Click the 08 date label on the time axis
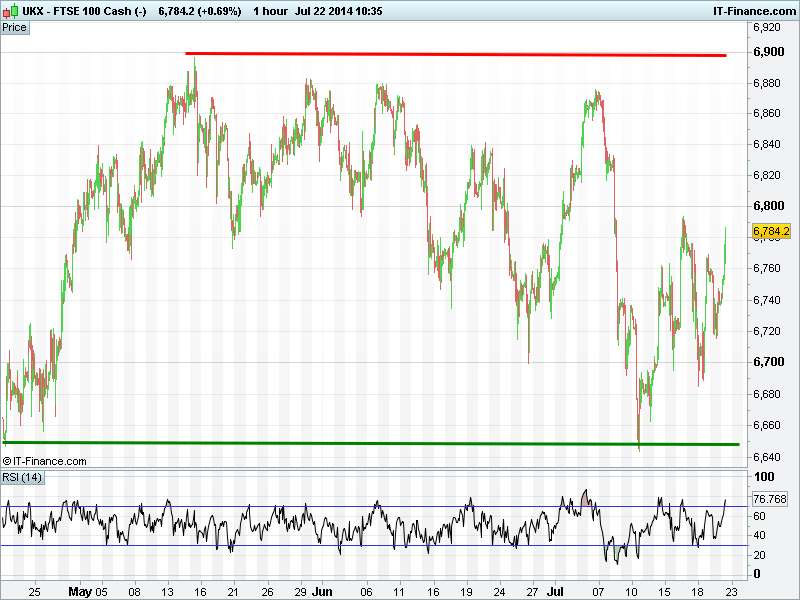 134,592
